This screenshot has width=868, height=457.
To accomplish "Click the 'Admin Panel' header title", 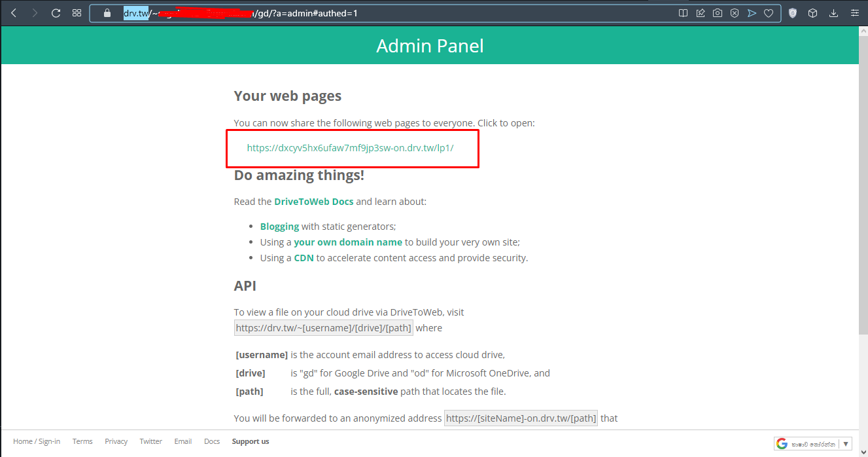I will (x=430, y=46).
